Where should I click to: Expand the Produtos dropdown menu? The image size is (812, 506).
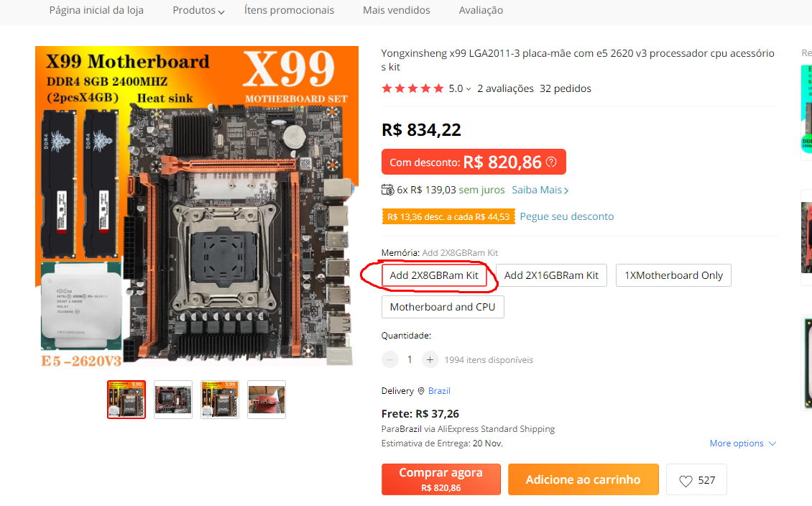pyautogui.click(x=198, y=10)
